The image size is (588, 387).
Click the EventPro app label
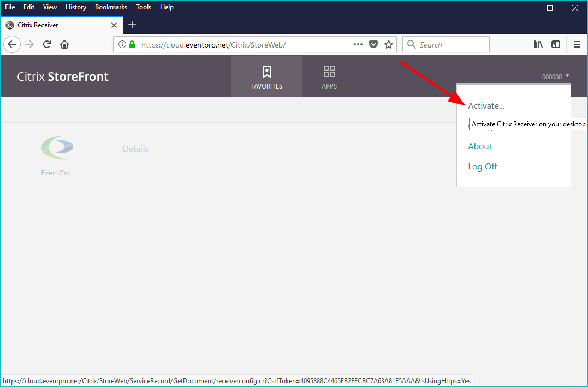point(56,173)
